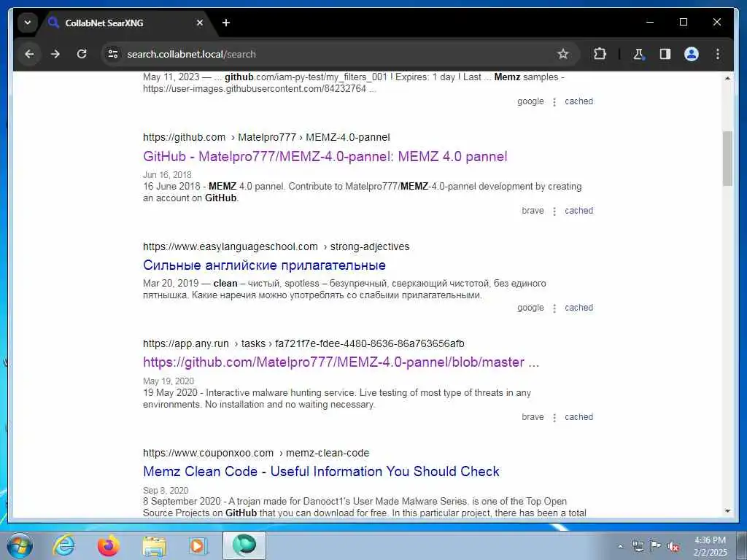Image resolution: width=747 pixels, height=560 pixels.
Task: Open cached link for app.any.run result
Action: (578, 416)
